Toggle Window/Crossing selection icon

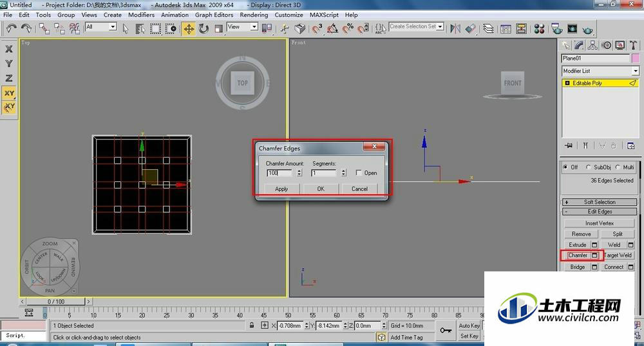pyautogui.click(x=171, y=29)
